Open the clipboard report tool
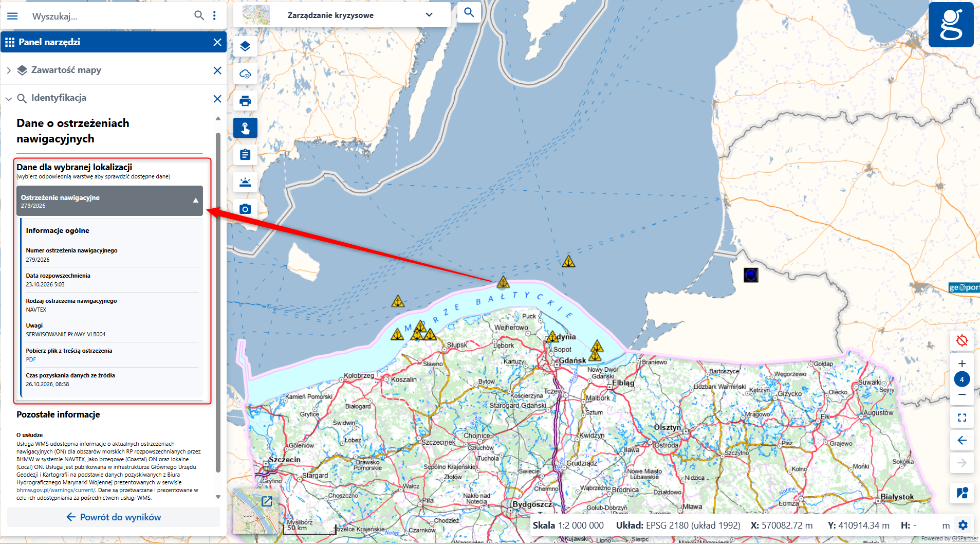This screenshot has height=544, width=980. (x=245, y=154)
